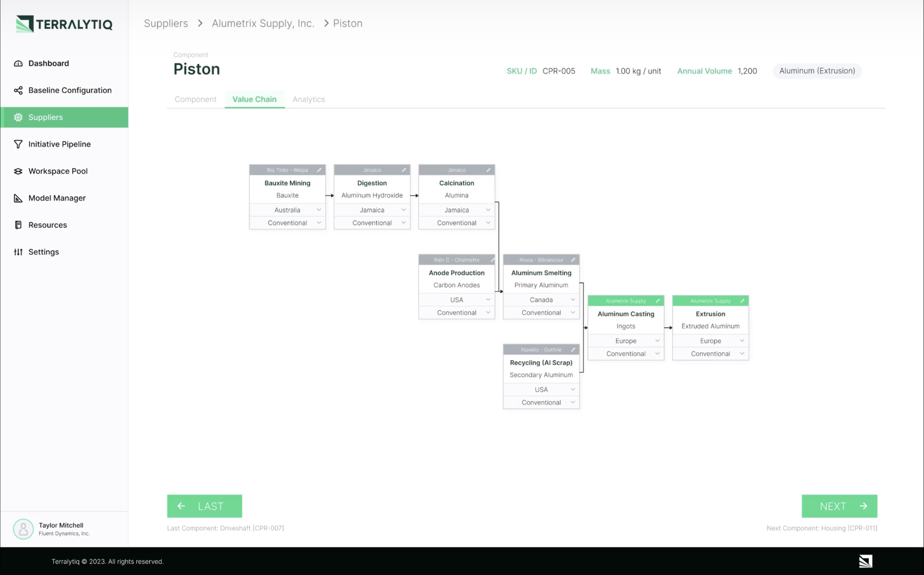
Task: Click the LAST button
Action: click(x=204, y=506)
